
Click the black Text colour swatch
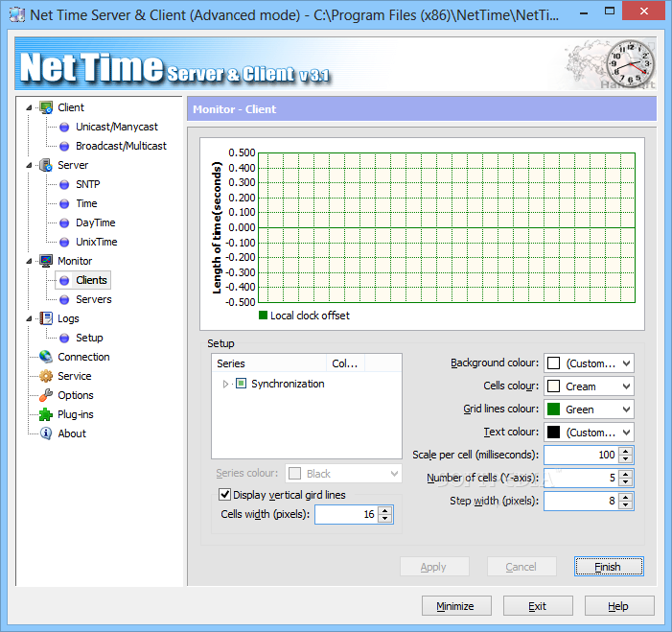[554, 433]
